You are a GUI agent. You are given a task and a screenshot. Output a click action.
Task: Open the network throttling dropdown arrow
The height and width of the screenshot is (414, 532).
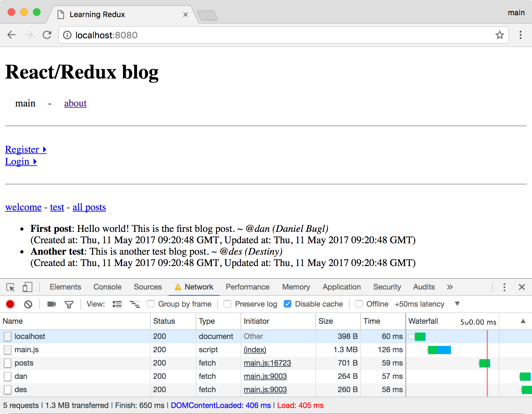pyautogui.click(x=457, y=304)
